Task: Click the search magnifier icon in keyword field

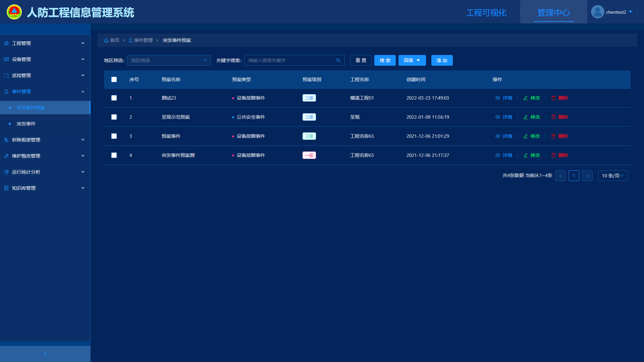Action: tap(338, 60)
